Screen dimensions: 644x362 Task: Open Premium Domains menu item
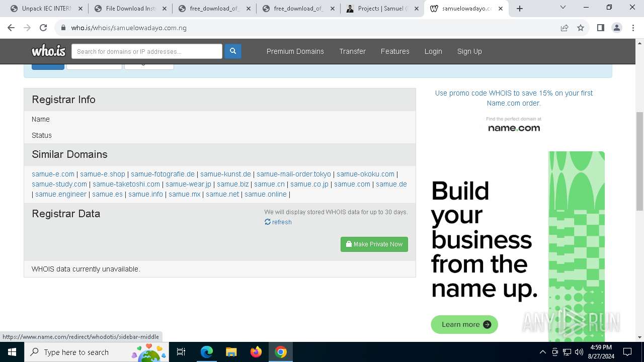click(295, 51)
